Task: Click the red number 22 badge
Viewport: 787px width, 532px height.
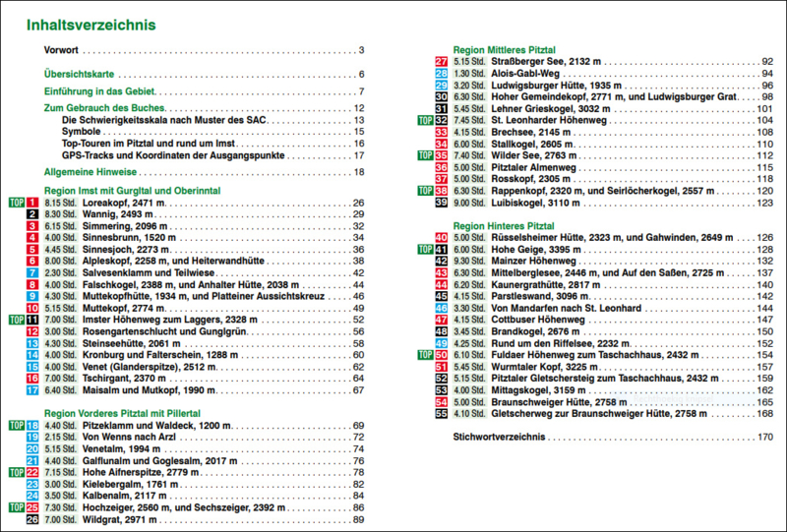Action: [x=32, y=472]
